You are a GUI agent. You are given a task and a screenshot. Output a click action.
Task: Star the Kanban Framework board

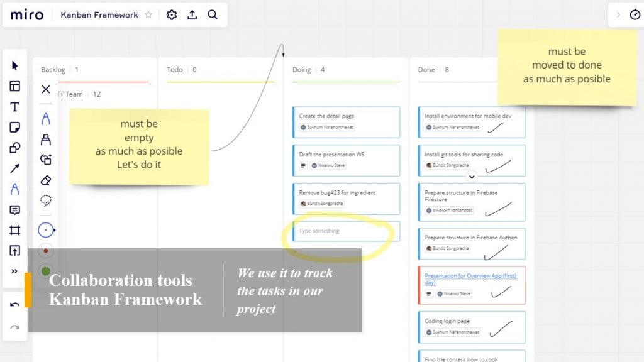pyautogui.click(x=148, y=15)
